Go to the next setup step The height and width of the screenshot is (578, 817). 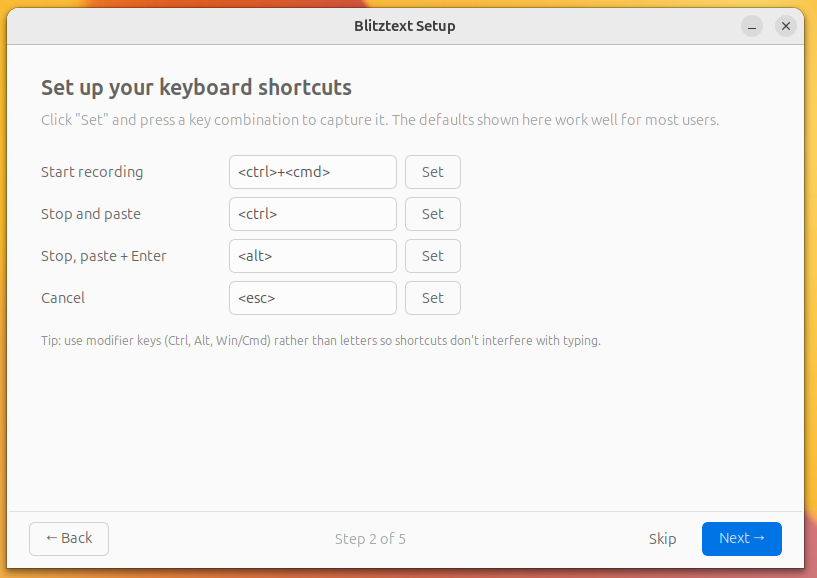click(741, 538)
